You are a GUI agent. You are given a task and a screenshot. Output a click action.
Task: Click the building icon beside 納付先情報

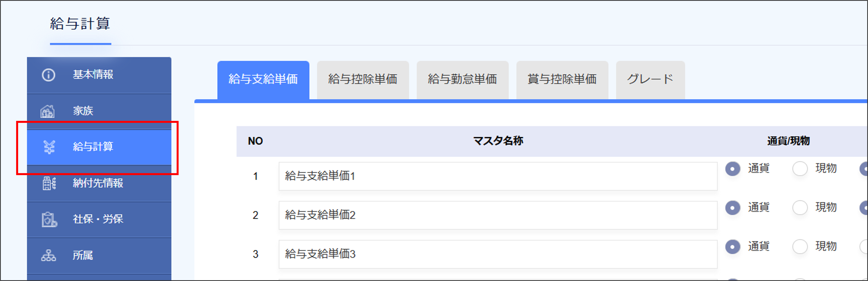tap(49, 184)
